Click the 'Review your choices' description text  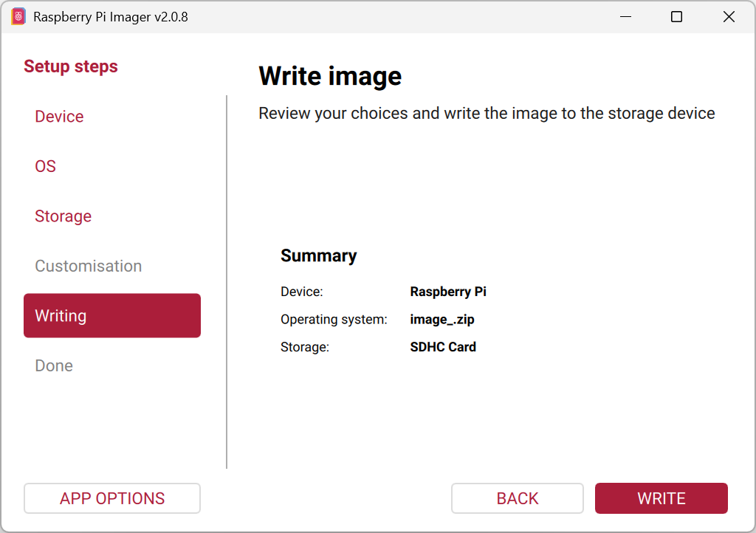point(487,114)
